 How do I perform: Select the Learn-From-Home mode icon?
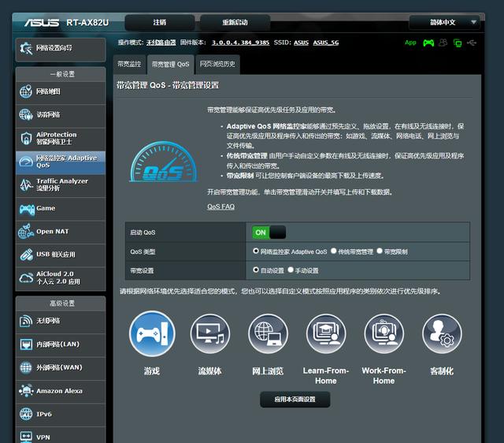coord(326,333)
